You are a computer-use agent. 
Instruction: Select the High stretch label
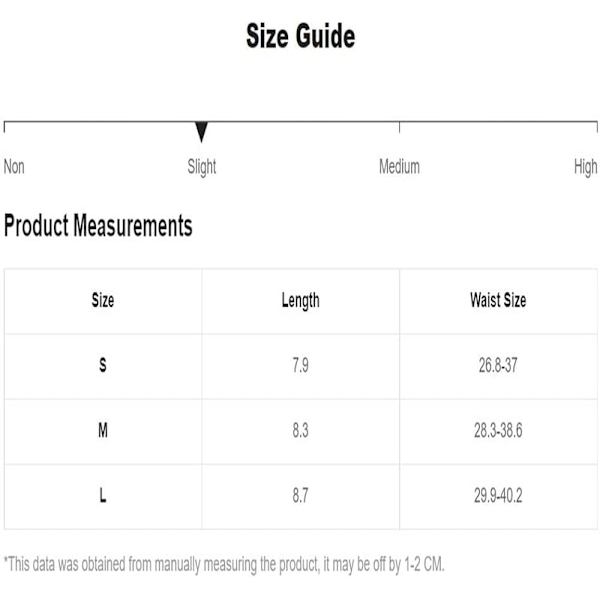click(585, 168)
